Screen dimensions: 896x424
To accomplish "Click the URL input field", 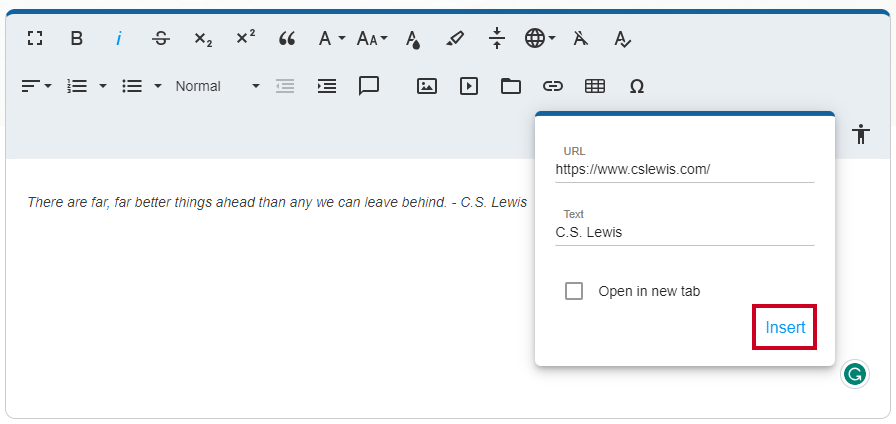I will (x=685, y=170).
